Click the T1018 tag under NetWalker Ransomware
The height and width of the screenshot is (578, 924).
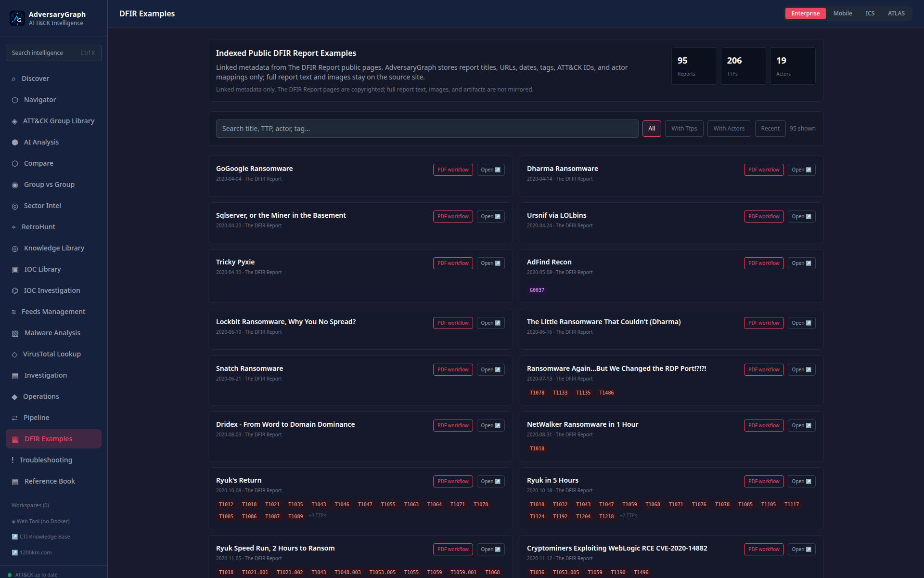click(x=537, y=448)
